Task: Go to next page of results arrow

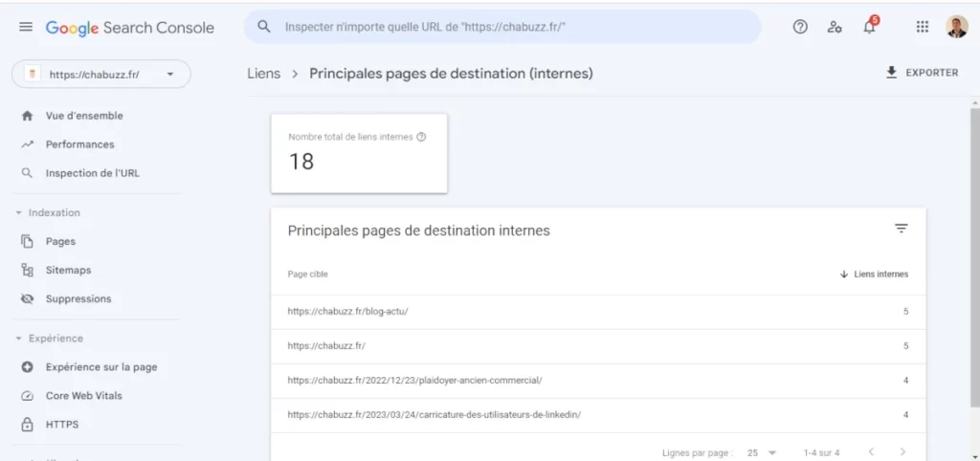Action: [x=902, y=451]
